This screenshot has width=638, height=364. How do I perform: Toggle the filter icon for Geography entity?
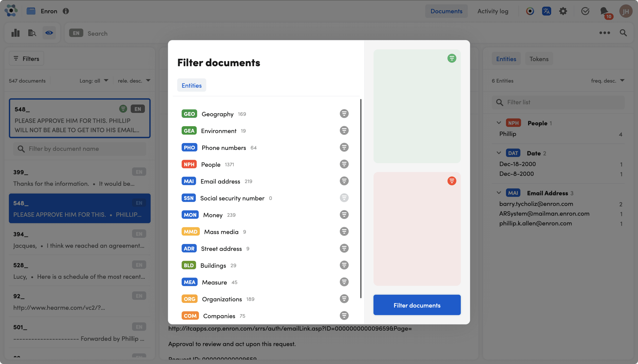tap(344, 114)
